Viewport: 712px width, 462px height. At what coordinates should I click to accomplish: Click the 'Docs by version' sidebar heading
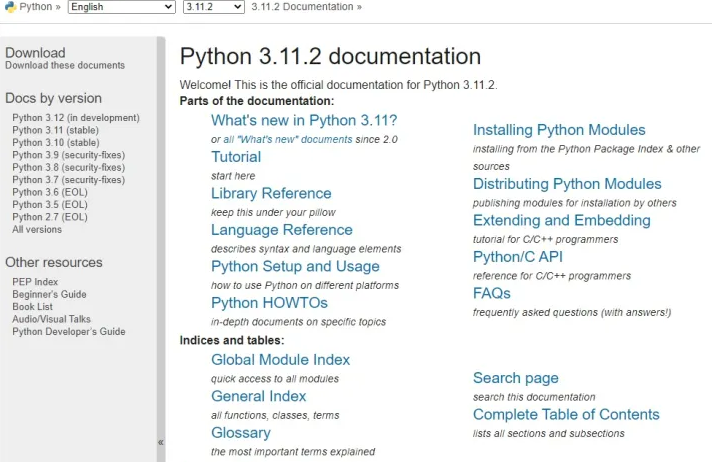54,98
